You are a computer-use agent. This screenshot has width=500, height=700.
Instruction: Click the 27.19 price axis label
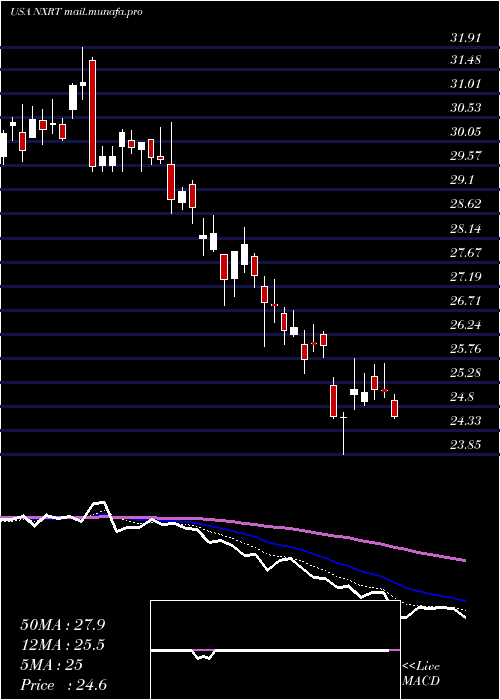(466, 277)
